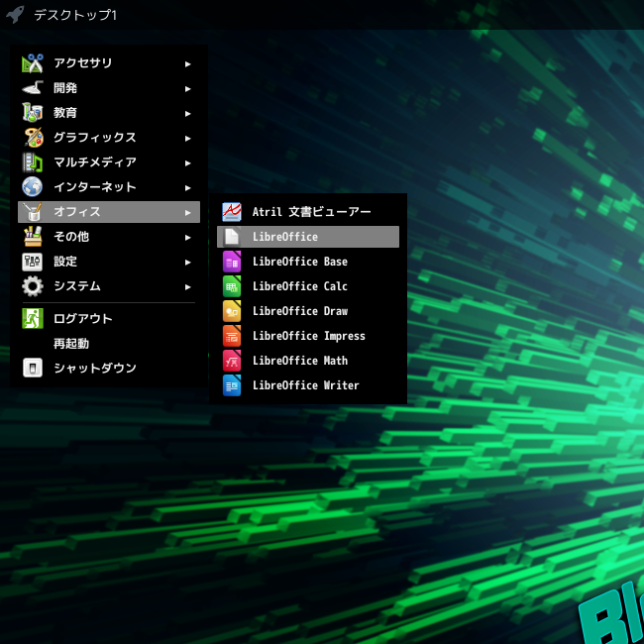Click the インターネット globe icon

(33, 187)
